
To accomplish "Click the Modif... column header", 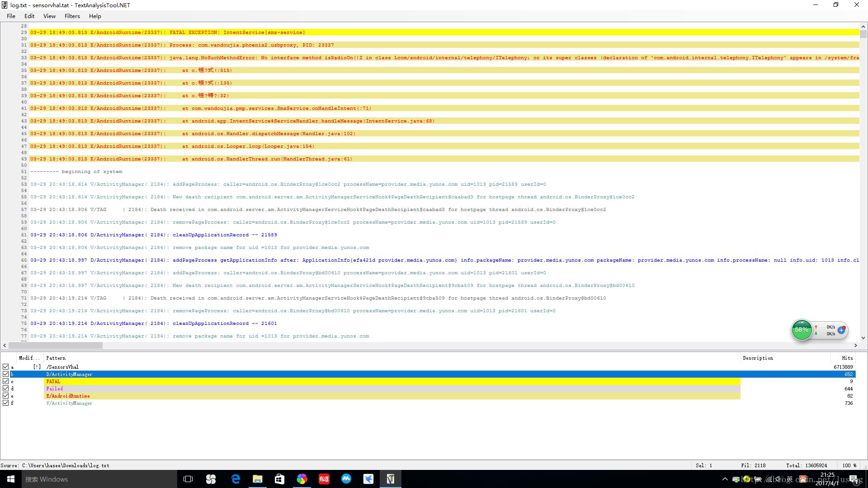I will pos(29,358).
